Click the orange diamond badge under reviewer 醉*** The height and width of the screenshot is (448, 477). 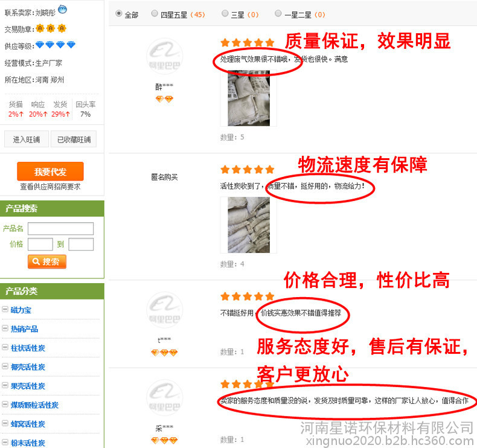click(x=164, y=99)
